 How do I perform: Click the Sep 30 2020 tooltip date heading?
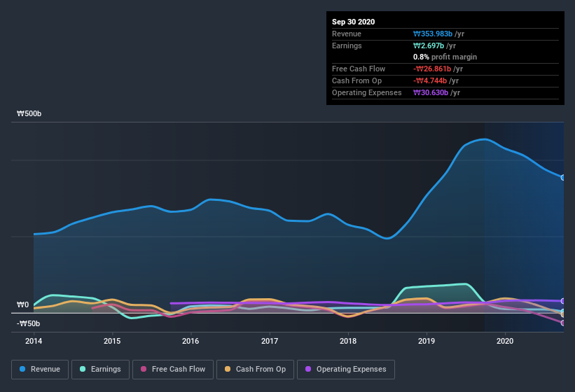[x=353, y=22]
